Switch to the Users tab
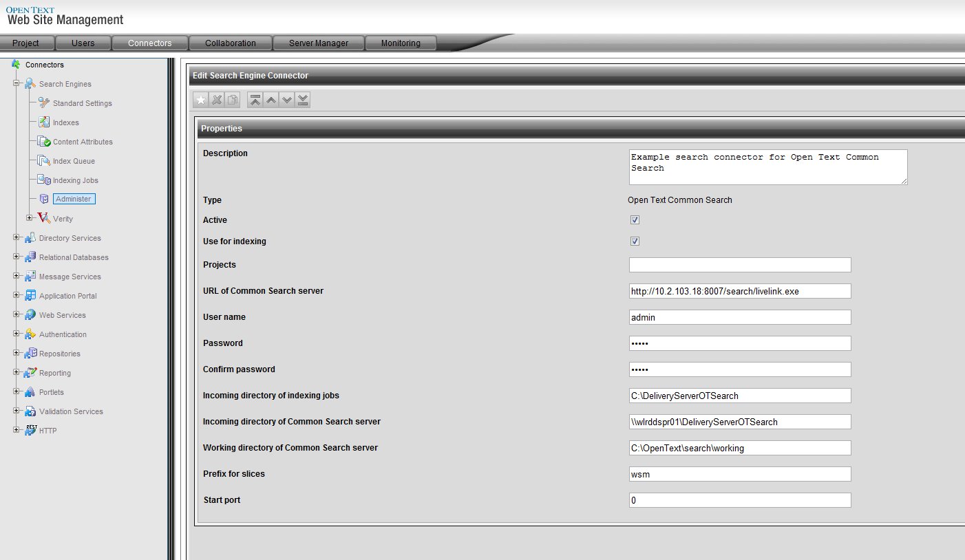Viewport: 965px width, 560px height. (83, 43)
